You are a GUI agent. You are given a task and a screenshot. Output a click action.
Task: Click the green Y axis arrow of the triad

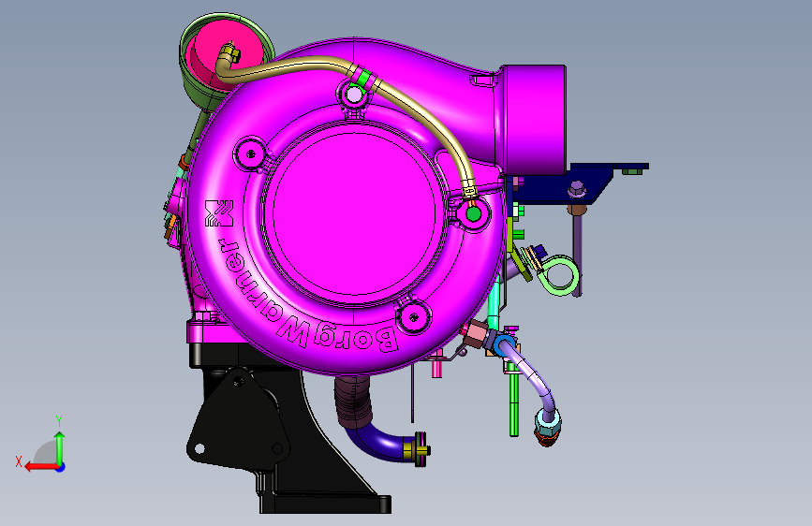tap(60, 447)
